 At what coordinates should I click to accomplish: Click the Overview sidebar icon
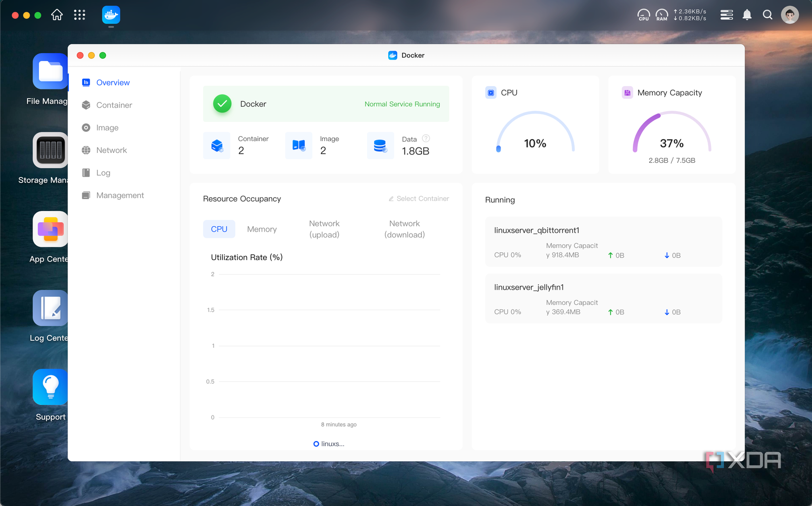tap(86, 83)
